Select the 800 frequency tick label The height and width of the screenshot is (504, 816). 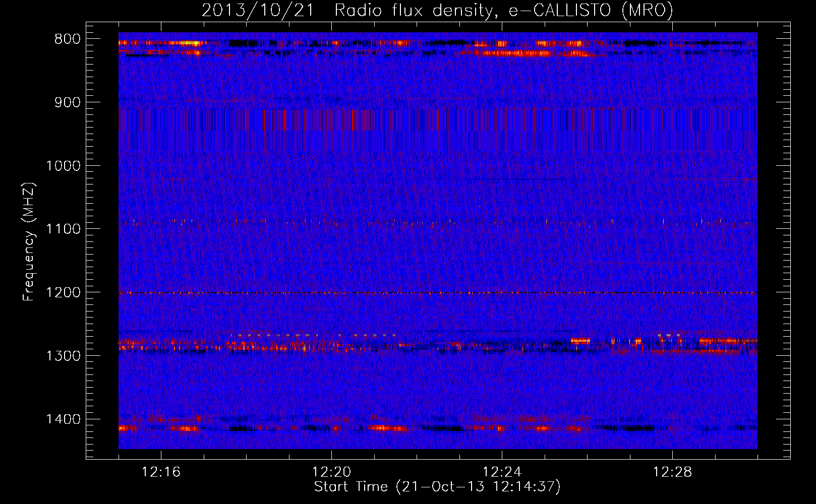(68, 39)
